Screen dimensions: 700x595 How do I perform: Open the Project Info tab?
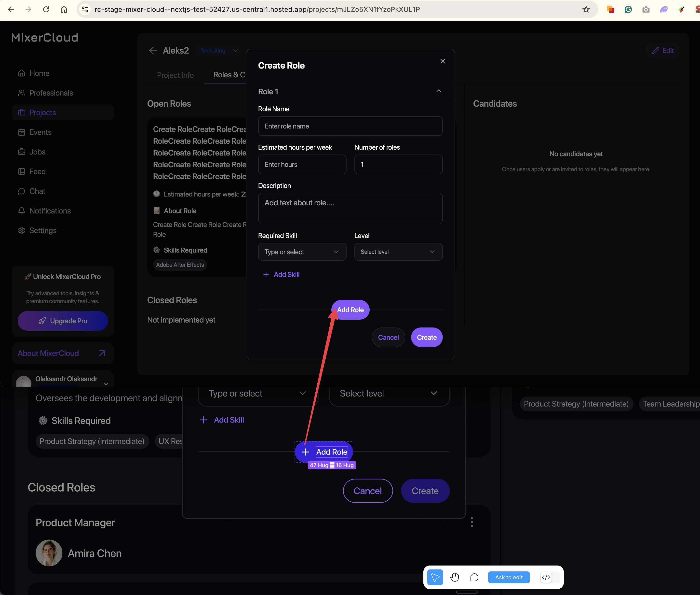click(x=175, y=75)
